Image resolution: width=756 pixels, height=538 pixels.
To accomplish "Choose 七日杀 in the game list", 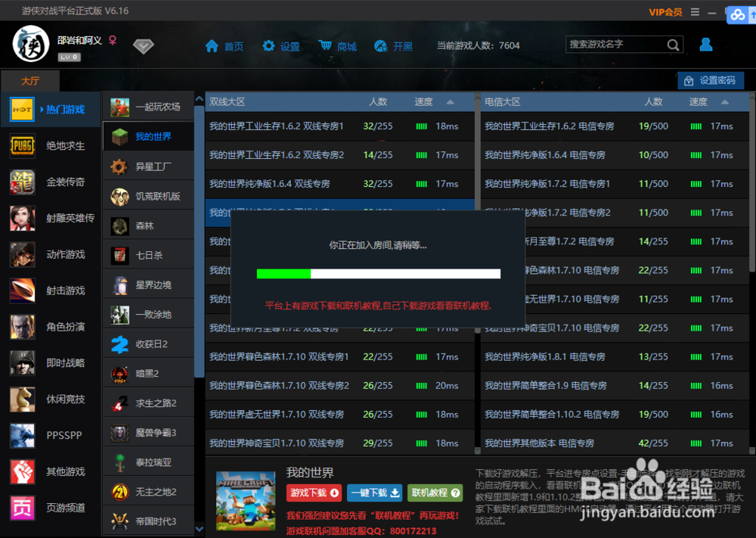I will point(148,255).
